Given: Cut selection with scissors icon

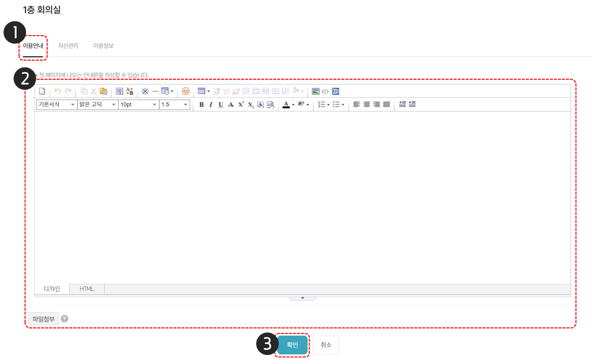Looking at the screenshot, I should point(93,91).
